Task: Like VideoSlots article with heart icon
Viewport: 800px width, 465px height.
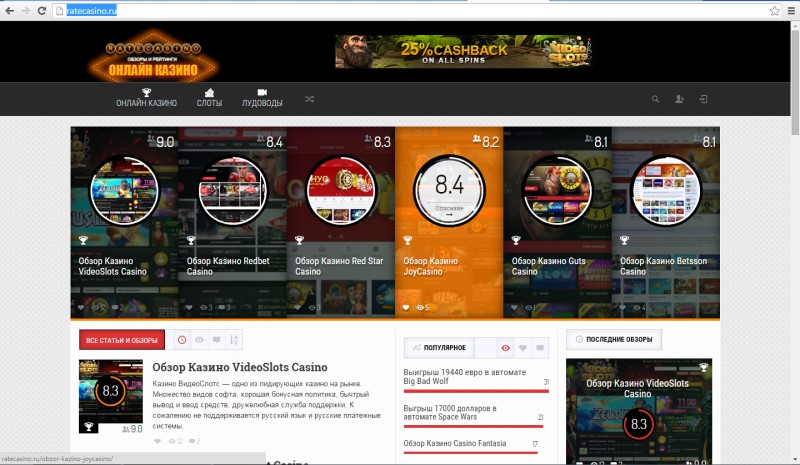Action: (158, 442)
